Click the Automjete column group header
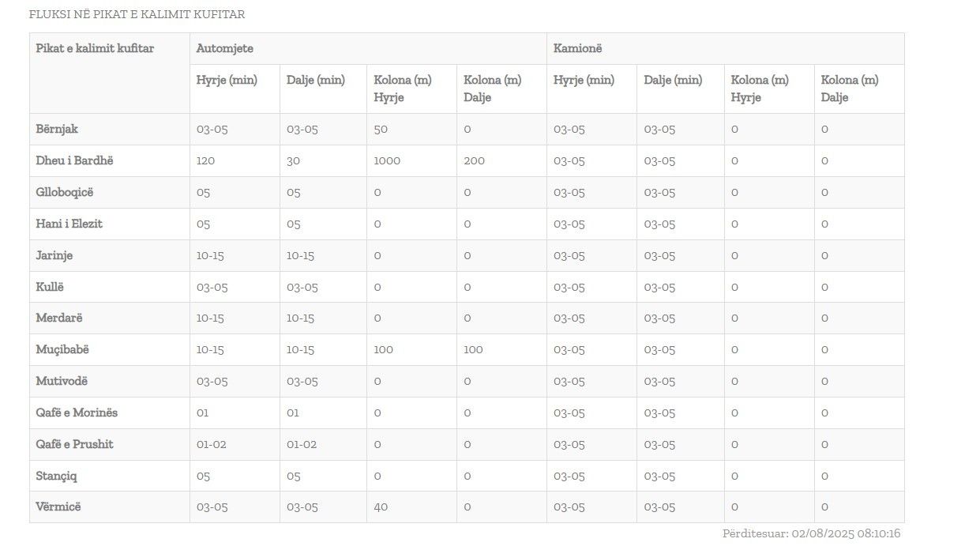The width and height of the screenshot is (980, 550). pyautogui.click(x=225, y=48)
